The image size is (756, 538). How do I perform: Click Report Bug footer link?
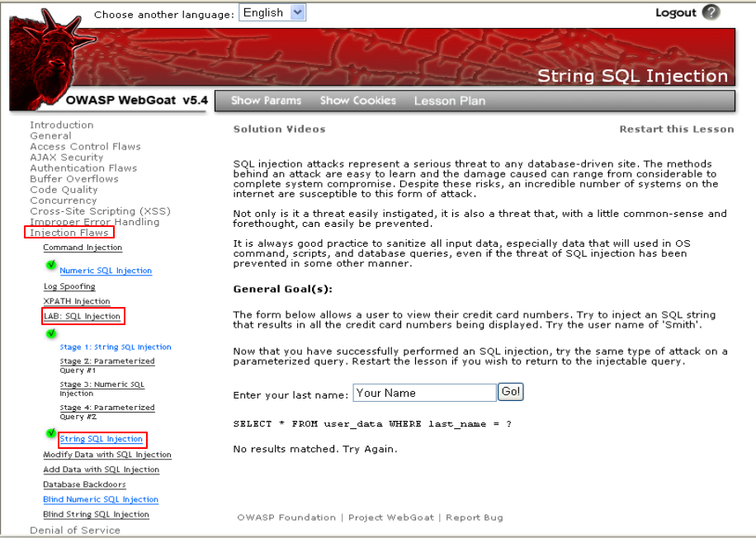(x=475, y=517)
